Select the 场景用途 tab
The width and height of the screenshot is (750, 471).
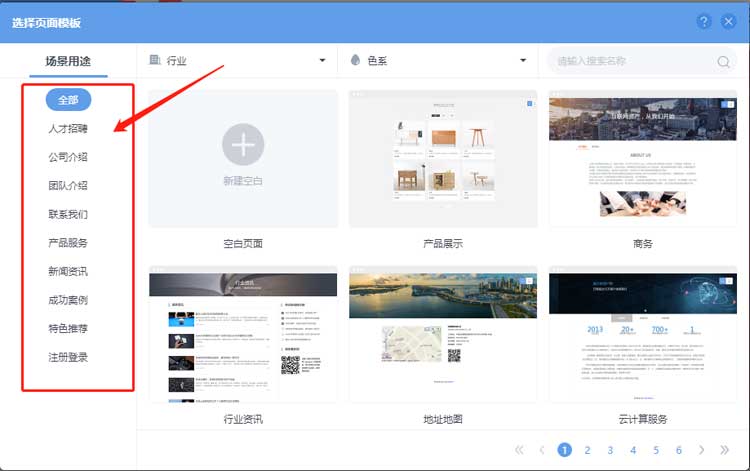click(68, 61)
